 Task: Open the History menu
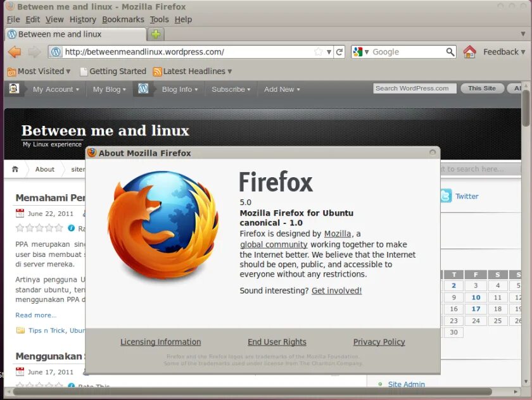pyautogui.click(x=83, y=20)
